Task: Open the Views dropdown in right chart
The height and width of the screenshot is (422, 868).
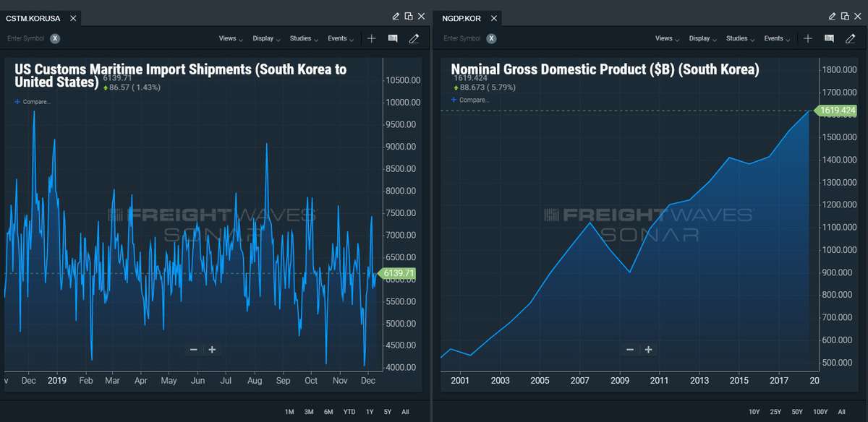Action: 667,38
